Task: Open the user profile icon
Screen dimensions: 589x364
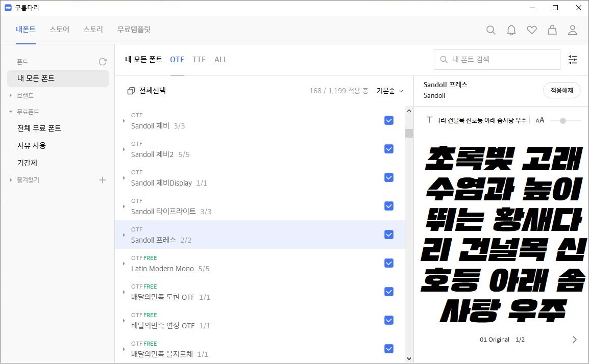Action: 573,30
